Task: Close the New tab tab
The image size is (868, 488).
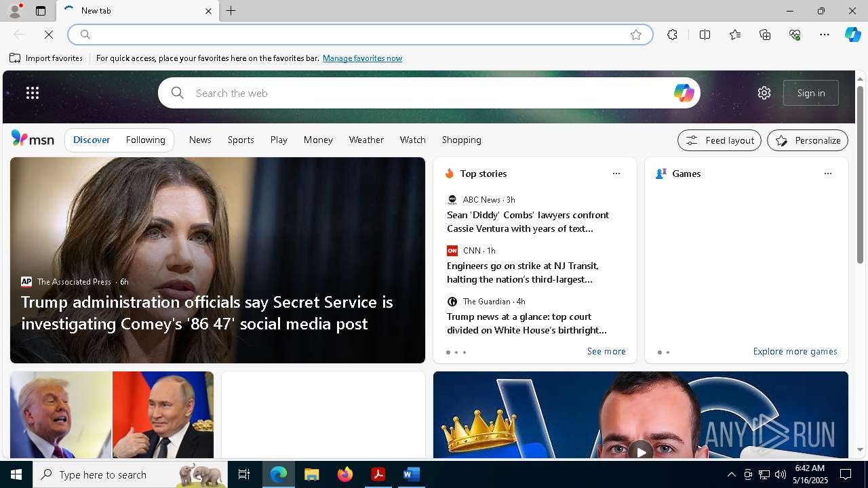Action: (208, 11)
